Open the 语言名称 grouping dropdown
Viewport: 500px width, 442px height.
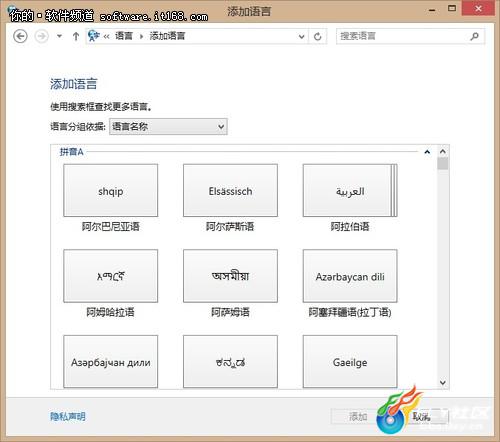tap(168, 127)
